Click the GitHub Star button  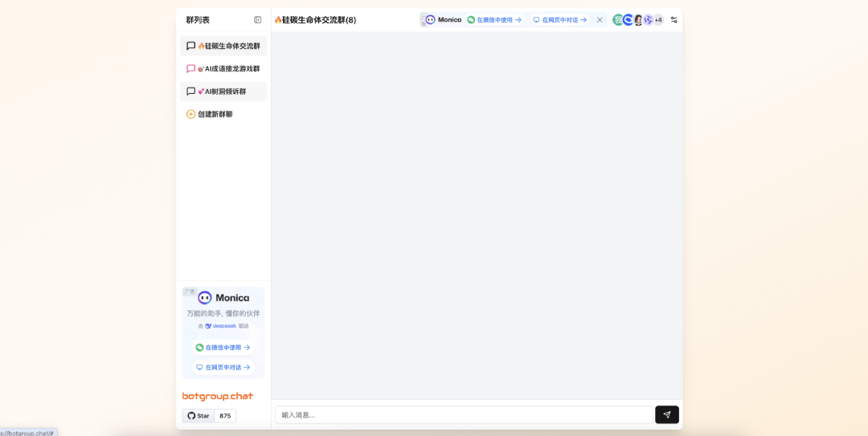click(199, 416)
